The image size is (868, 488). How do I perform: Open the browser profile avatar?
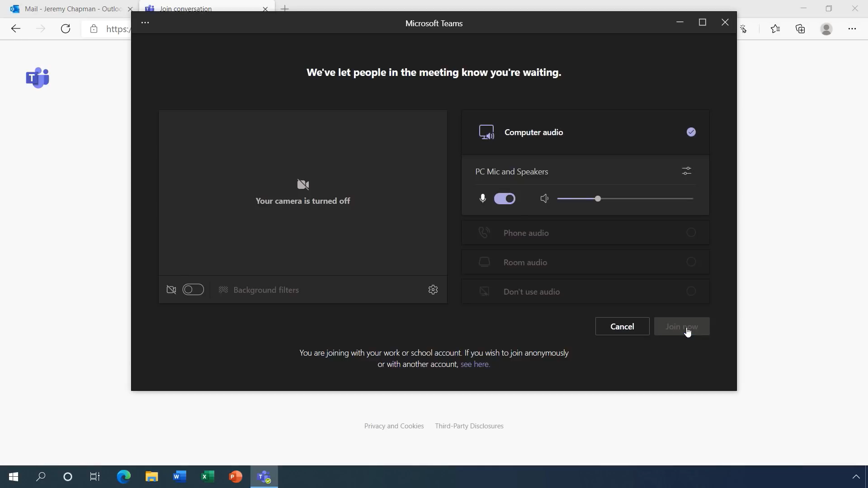(x=826, y=29)
